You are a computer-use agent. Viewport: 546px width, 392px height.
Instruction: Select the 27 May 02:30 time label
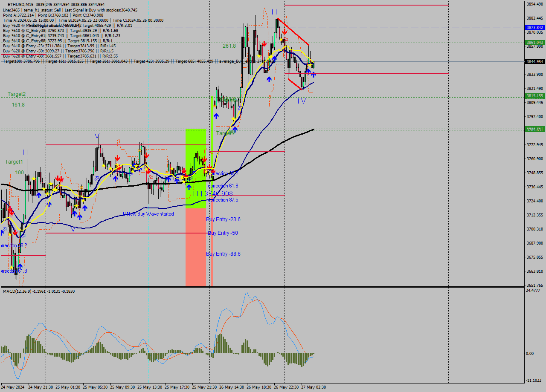pyautogui.click(x=314, y=387)
